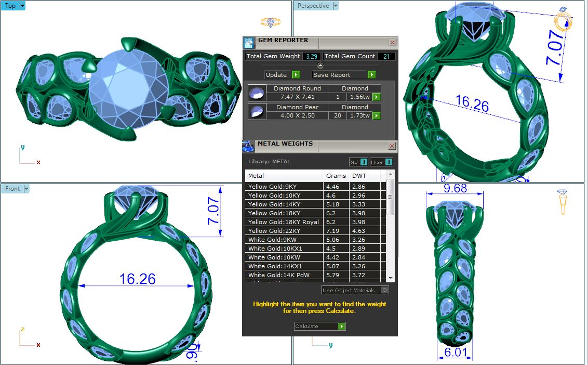Click the metal list scrollbar down arrow
The image size is (588, 365).
(x=391, y=279)
